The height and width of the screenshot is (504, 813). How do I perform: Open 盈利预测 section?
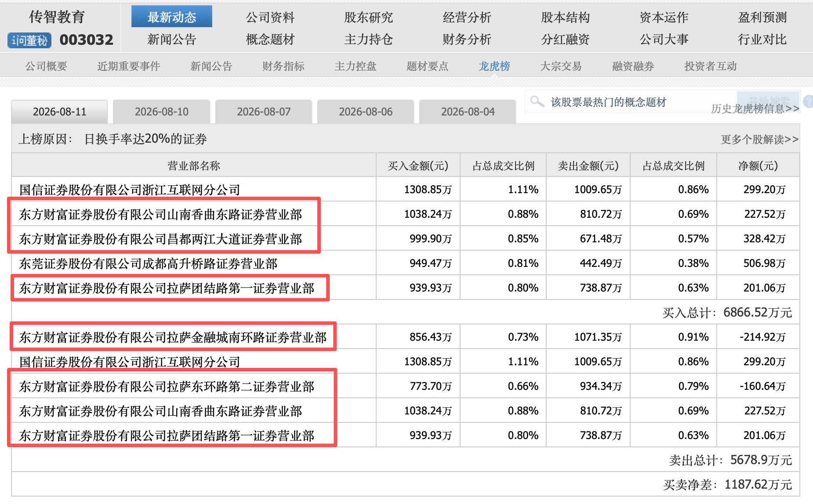coord(762,17)
